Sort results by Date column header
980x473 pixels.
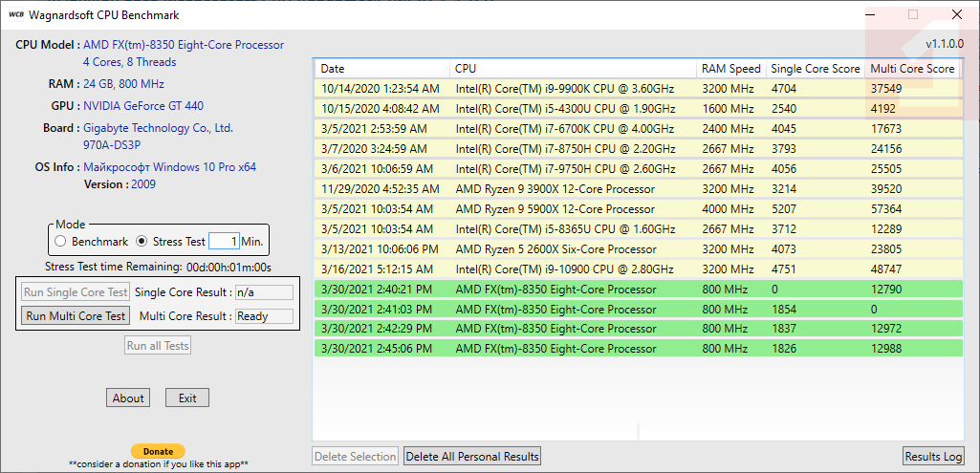(381, 69)
